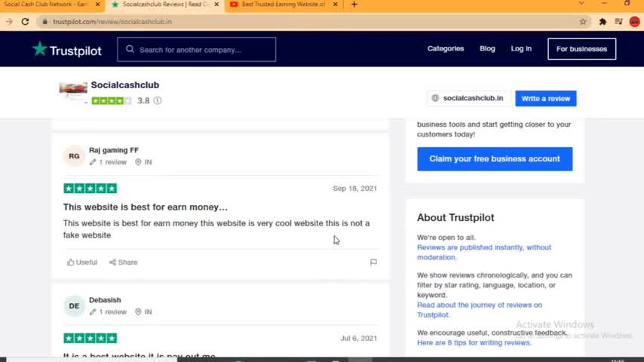Image resolution: width=644 pixels, height=362 pixels.
Task: Click the Sep 18, 2021 review date
Action: [355, 189]
